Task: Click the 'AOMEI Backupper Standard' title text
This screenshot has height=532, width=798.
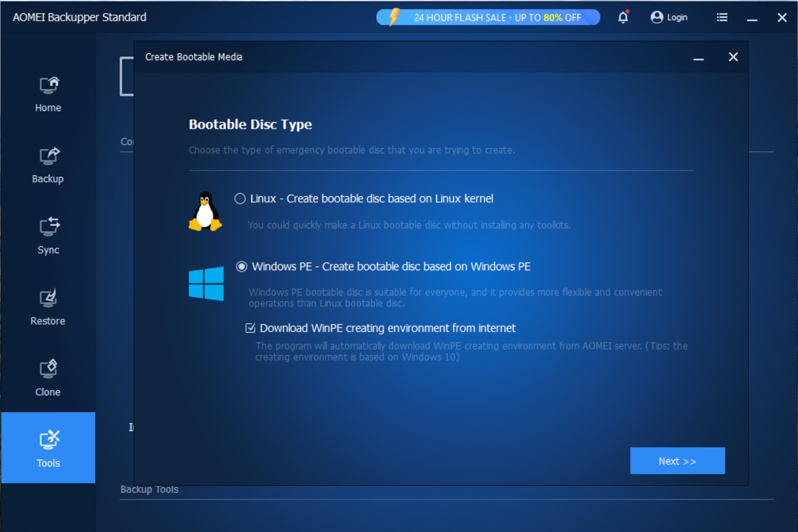Action: [79, 17]
